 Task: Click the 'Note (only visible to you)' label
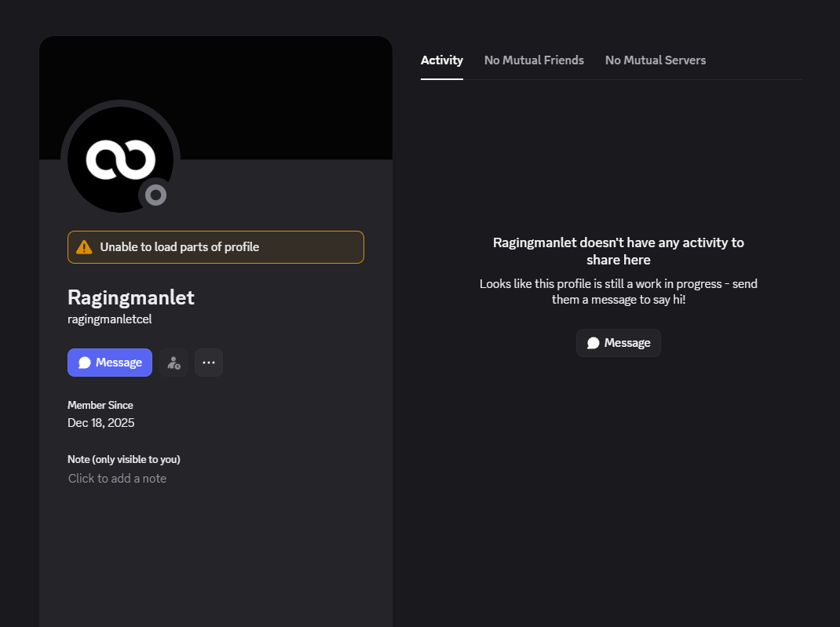click(124, 459)
